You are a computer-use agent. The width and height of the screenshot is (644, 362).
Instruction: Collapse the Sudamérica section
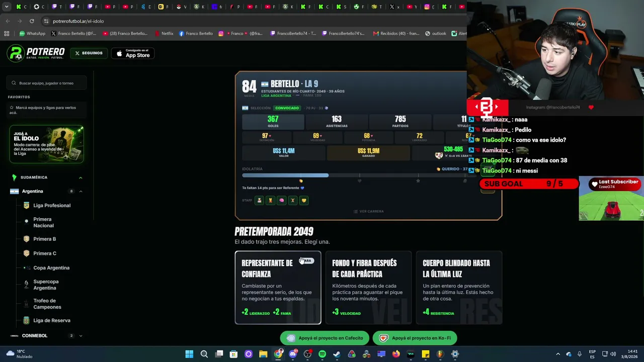(x=80, y=177)
